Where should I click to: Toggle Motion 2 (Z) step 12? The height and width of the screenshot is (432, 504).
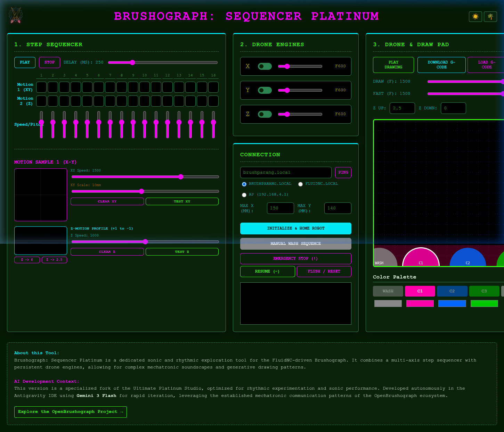(168, 101)
